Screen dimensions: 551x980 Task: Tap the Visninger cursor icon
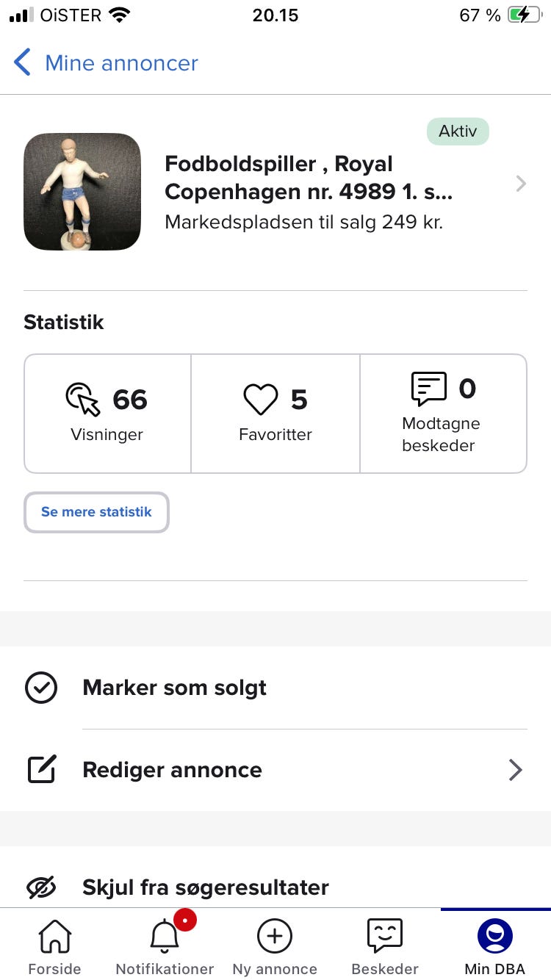[x=83, y=400]
